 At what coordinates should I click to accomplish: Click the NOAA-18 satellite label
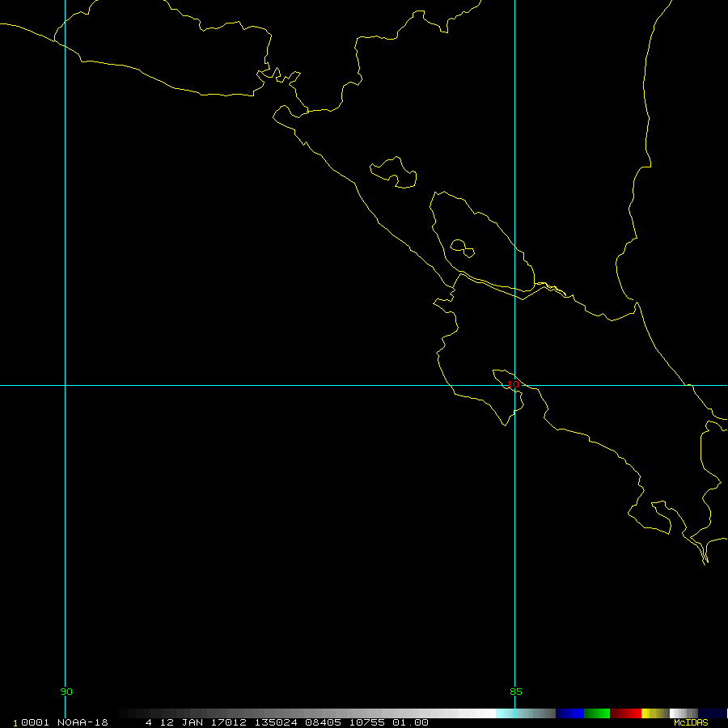point(81,722)
